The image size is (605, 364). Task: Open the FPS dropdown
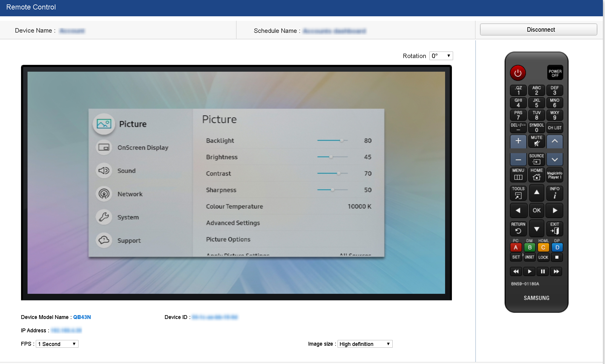click(x=57, y=344)
